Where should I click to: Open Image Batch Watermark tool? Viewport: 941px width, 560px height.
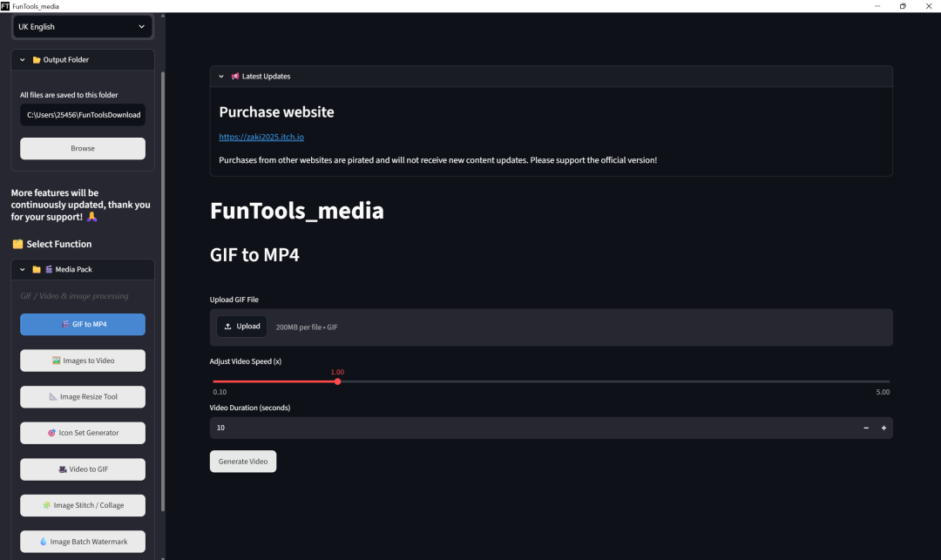(83, 542)
